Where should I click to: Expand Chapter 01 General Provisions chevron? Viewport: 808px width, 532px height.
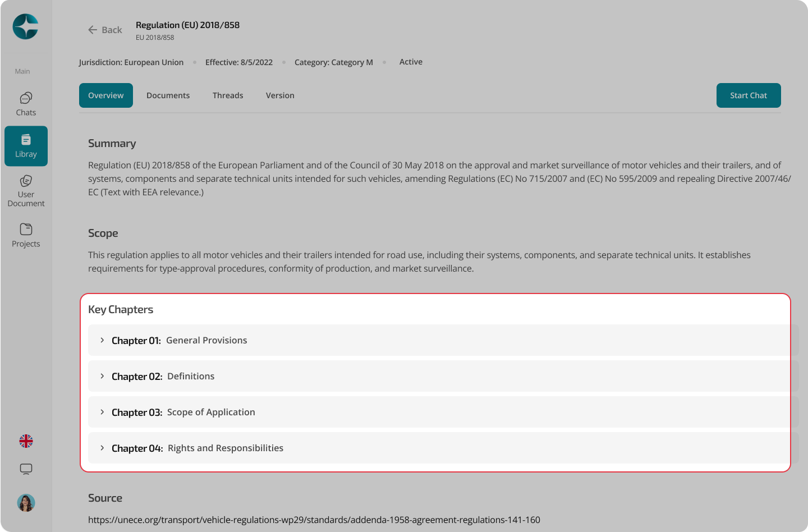click(102, 340)
